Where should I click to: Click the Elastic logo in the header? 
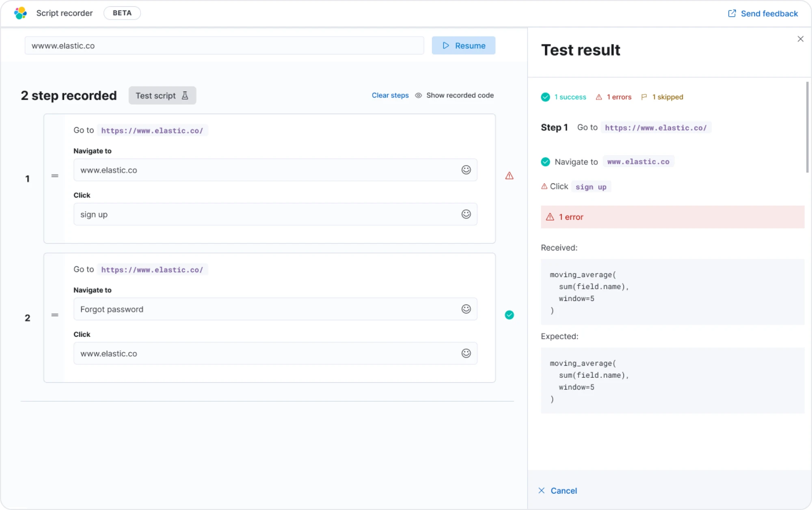click(x=20, y=13)
